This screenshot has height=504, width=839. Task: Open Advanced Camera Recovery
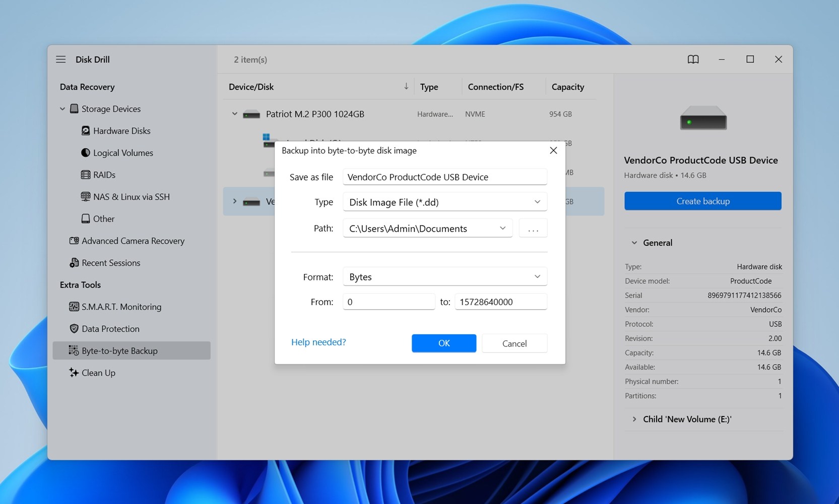tap(133, 241)
